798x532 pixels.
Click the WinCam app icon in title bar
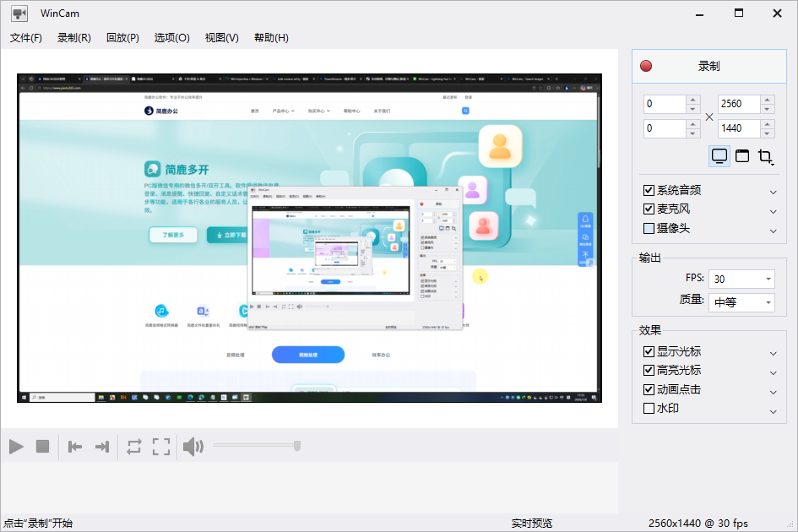(19, 14)
